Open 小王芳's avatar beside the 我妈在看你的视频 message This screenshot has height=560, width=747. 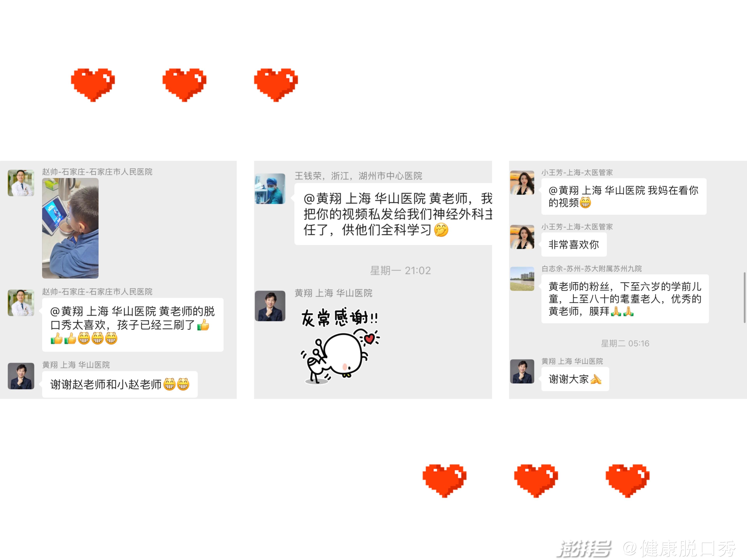coord(522,183)
